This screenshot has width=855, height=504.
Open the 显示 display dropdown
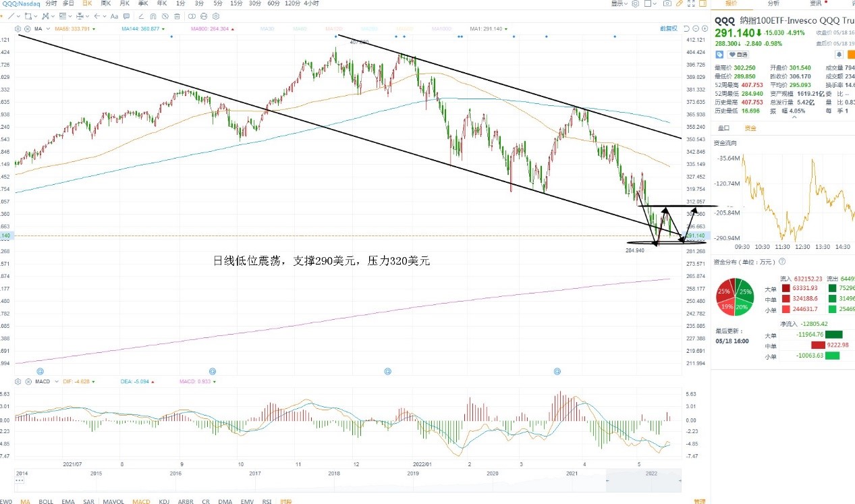(x=619, y=3)
